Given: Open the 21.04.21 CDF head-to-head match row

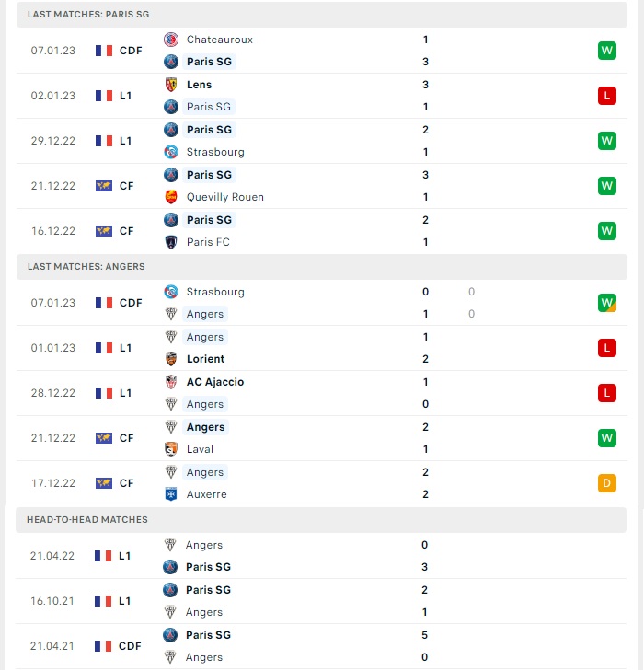Looking at the screenshot, I should click(x=321, y=646).
